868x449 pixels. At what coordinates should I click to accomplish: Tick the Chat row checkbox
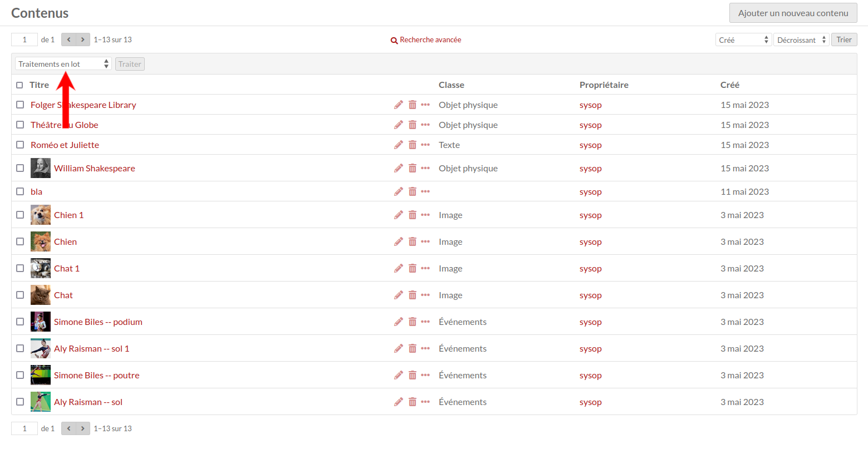(x=20, y=295)
